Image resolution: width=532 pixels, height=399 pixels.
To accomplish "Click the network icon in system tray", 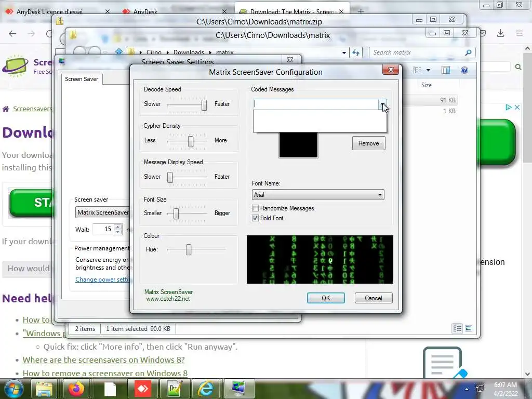I will pos(480,389).
